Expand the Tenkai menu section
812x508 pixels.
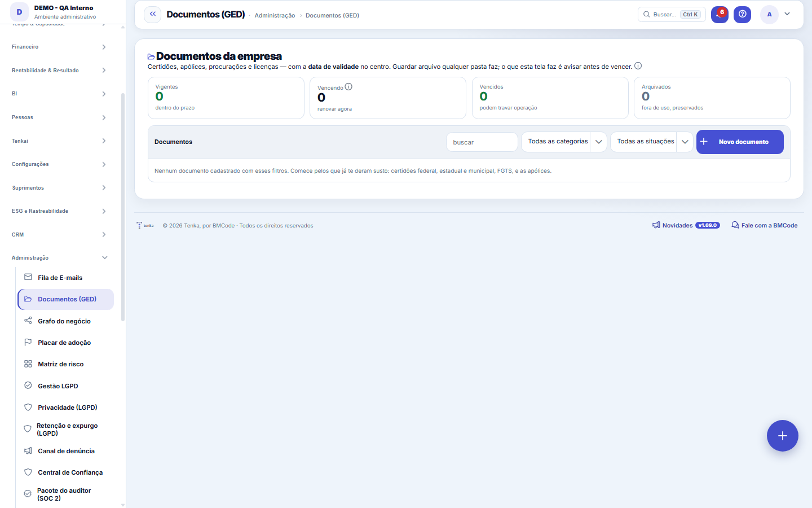[59, 141]
